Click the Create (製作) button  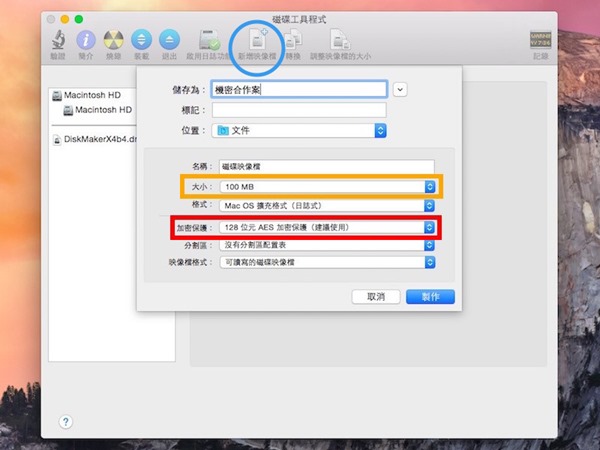430,297
